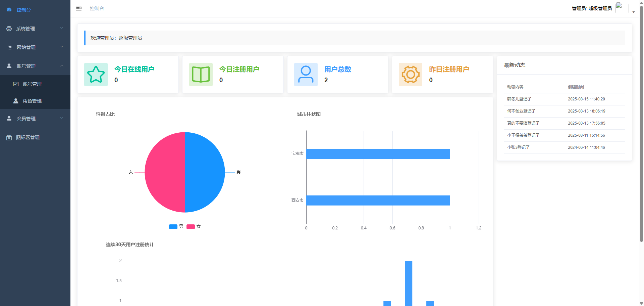This screenshot has width=644, height=306.
Task: Toggle the 男 legend item in pie chart
Action: click(176, 226)
